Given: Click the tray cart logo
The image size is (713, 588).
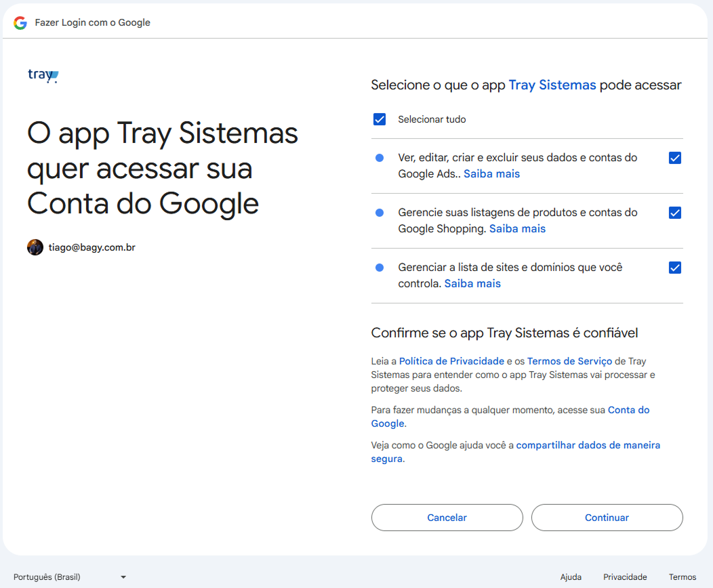Looking at the screenshot, I should click(x=43, y=75).
